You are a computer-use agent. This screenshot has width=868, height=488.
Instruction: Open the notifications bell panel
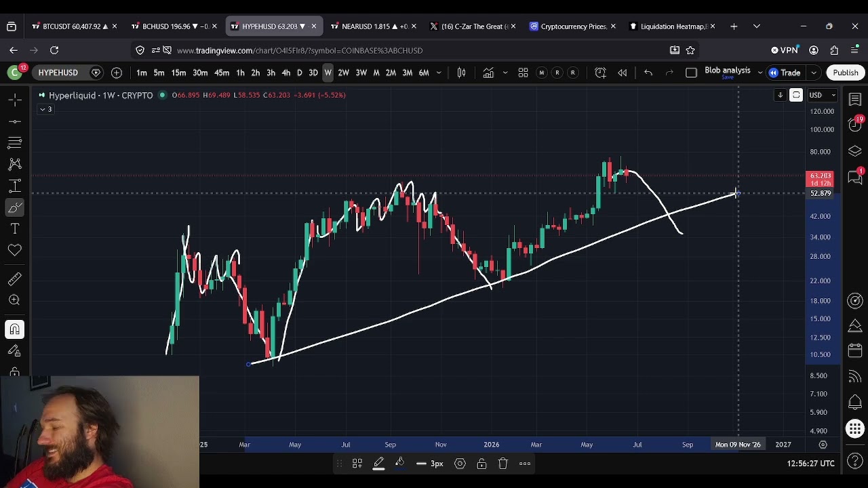(855, 402)
